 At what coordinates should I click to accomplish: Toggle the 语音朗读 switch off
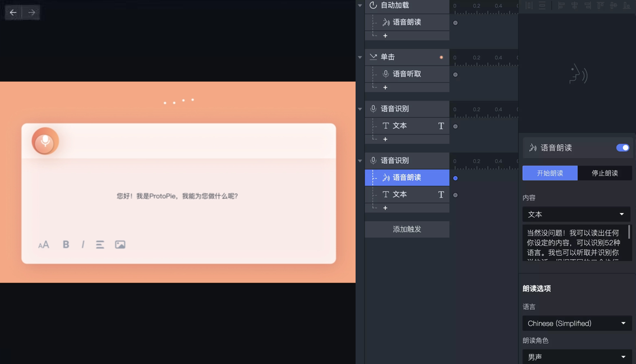tap(622, 148)
